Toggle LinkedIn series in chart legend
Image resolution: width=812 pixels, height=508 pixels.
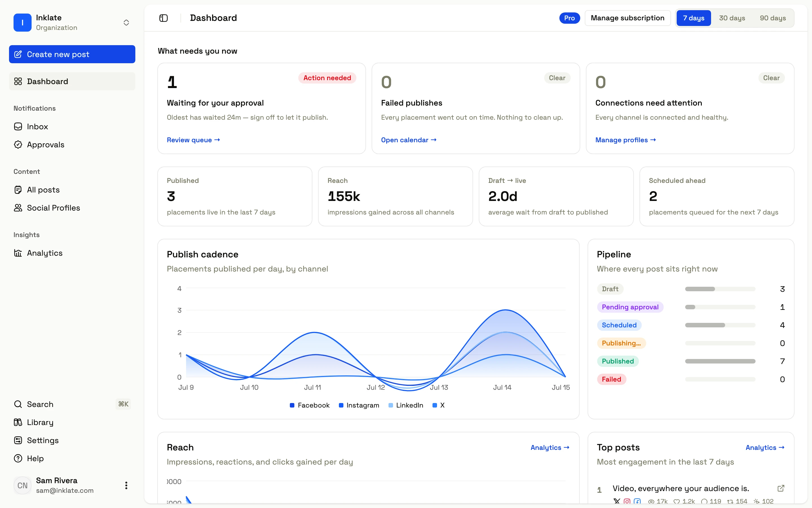click(x=406, y=405)
